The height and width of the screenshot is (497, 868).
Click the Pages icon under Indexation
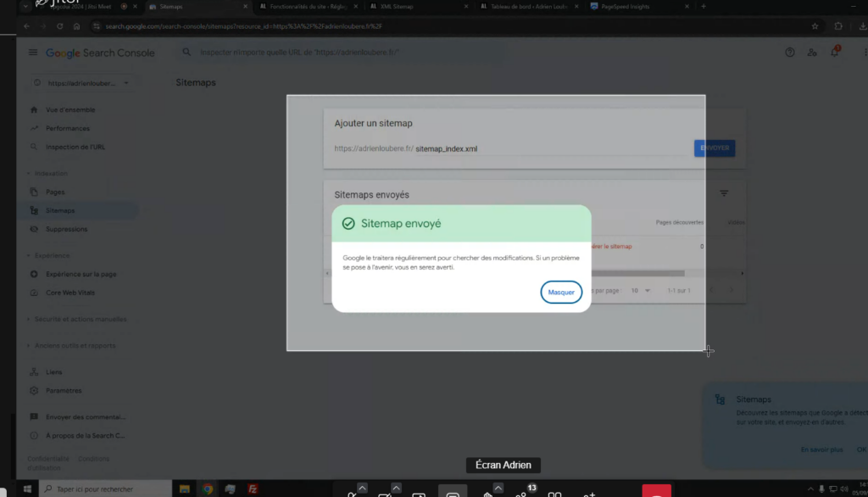(x=34, y=193)
